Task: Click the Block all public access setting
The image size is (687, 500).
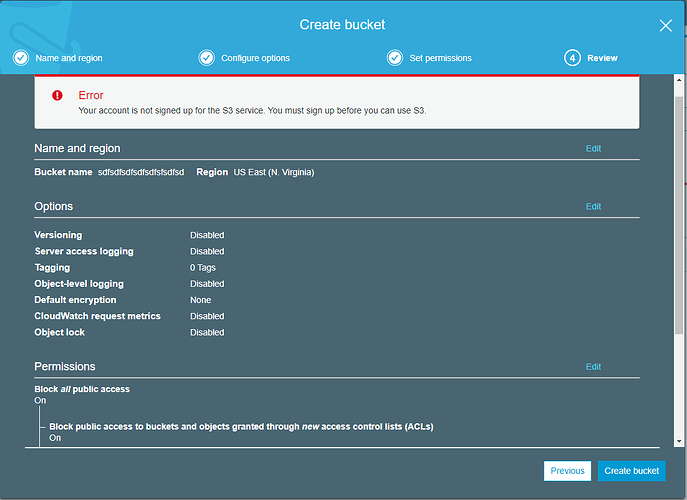Action: click(82, 389)
